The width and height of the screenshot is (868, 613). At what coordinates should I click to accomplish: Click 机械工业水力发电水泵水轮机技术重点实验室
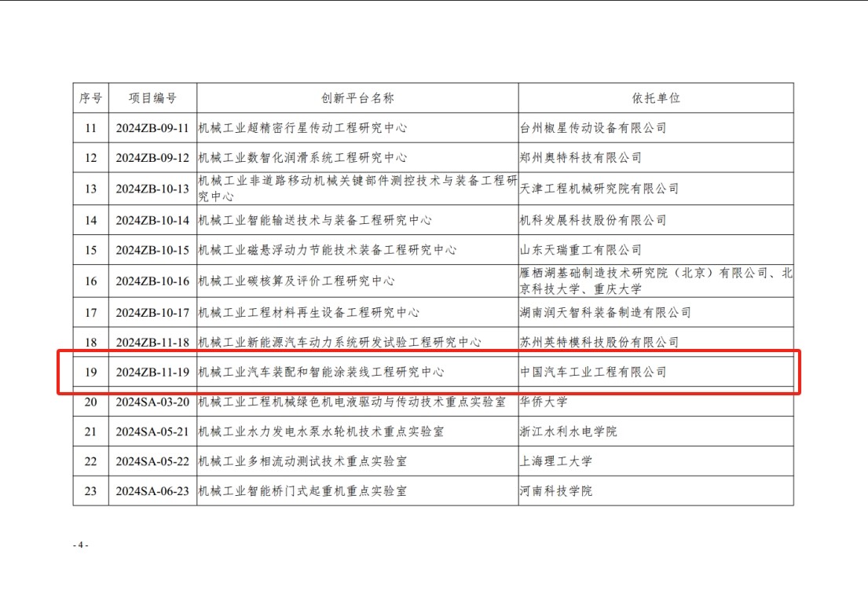click(321, 432)
